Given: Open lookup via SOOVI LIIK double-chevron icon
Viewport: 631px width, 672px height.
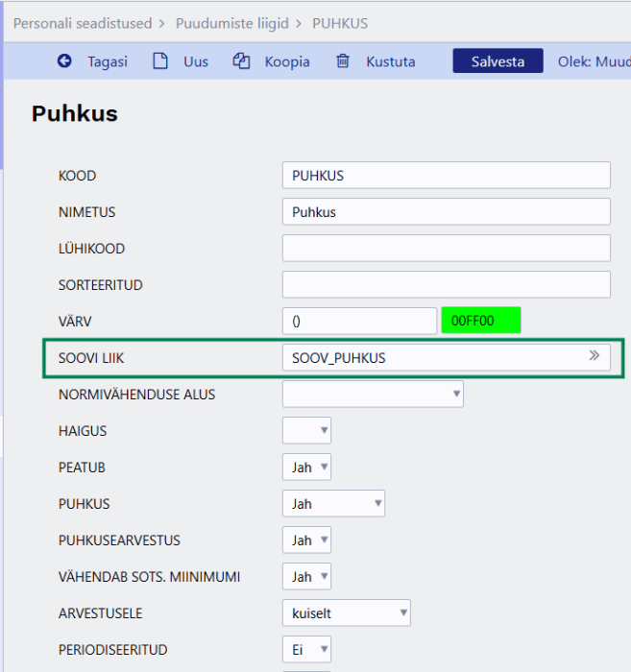Looking at the screenshot, I should click(595, 357).
